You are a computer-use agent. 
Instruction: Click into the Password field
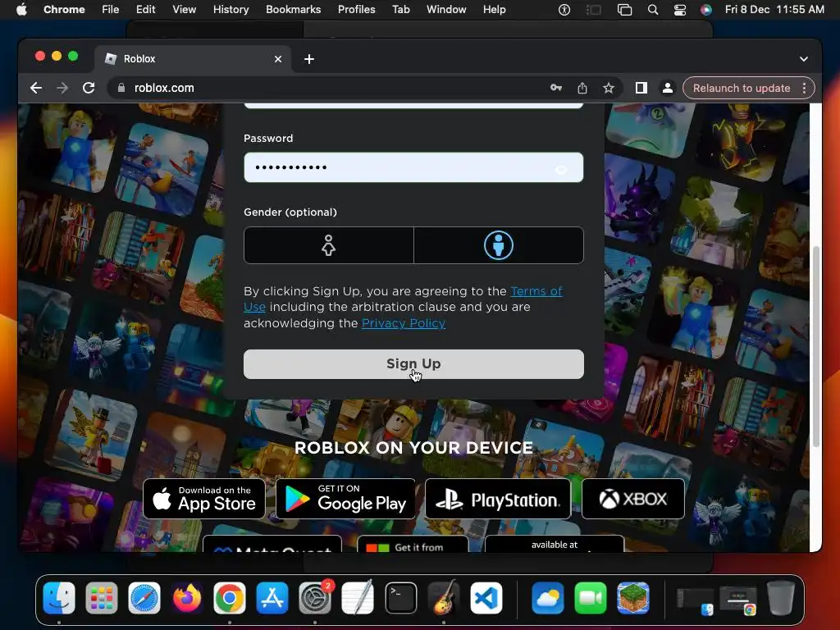pos(413,167)
